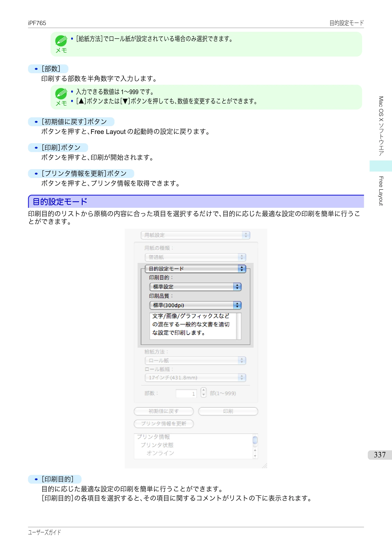Click the window resize grip icon
Screen dimensions: 392x555
[x=264, y=466]
